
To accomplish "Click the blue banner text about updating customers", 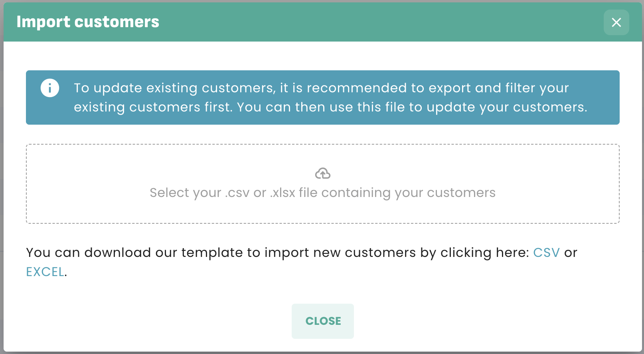I will coord(279,88).
